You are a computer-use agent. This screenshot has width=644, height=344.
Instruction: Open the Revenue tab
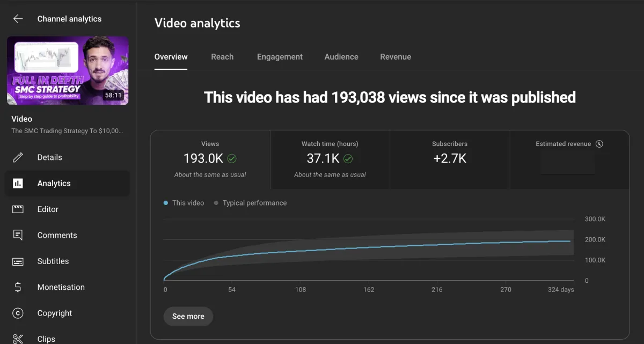pos(396,57)
